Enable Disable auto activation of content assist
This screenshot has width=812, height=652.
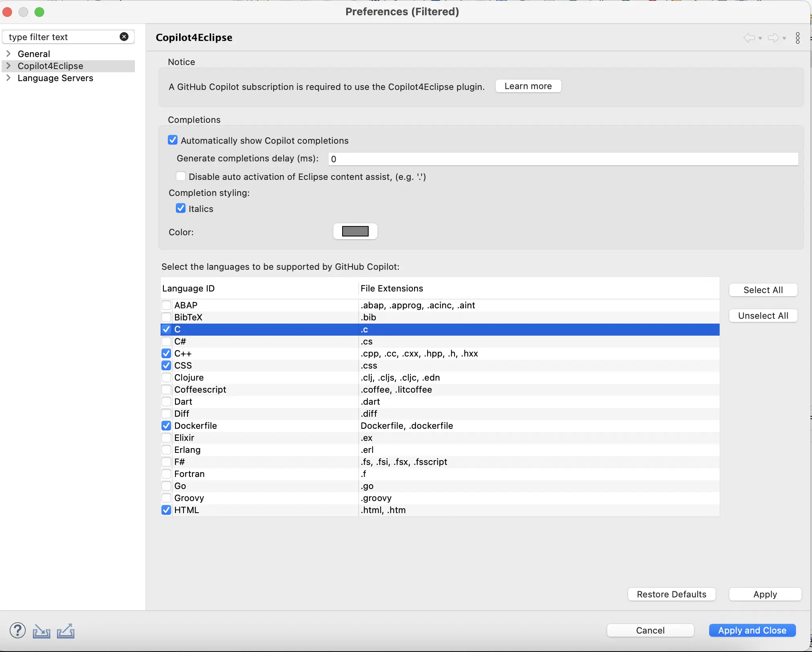(181, 176)
